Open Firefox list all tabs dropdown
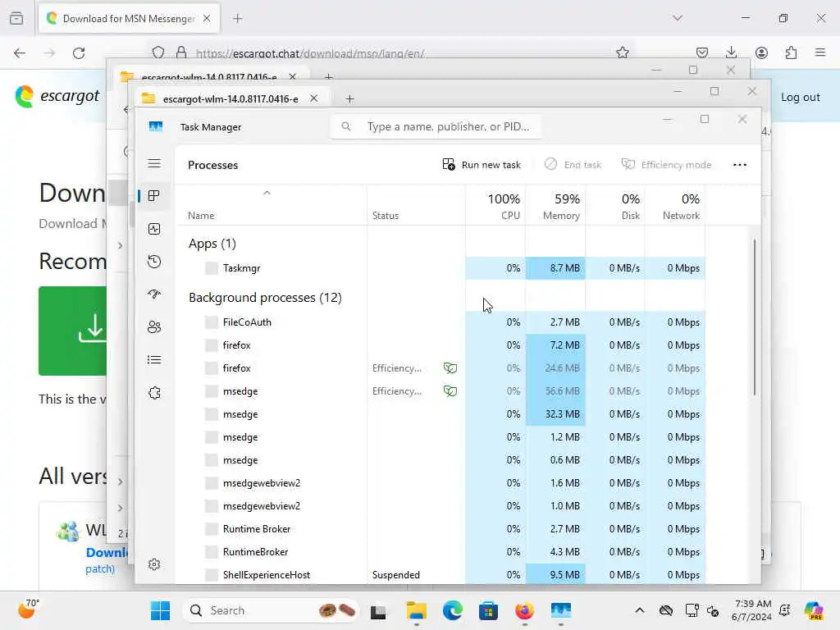The width and height of the screenshot is (840, 630). [x=678, y=18]
